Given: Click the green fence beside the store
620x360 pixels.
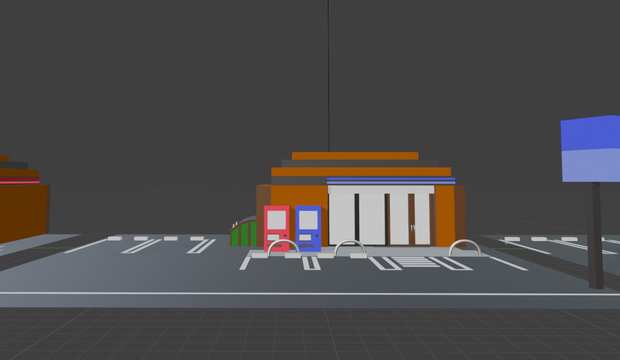Looking at the screenshot, I should point(244,233).
